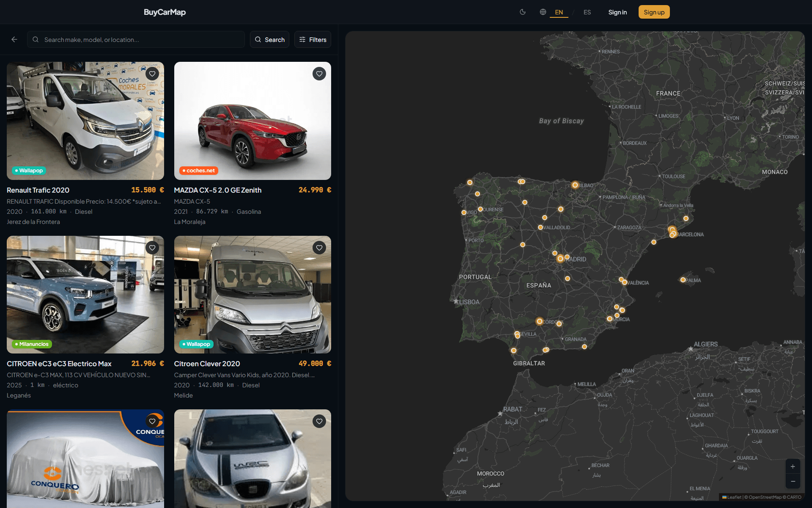Click the Search button

(269, 39)
